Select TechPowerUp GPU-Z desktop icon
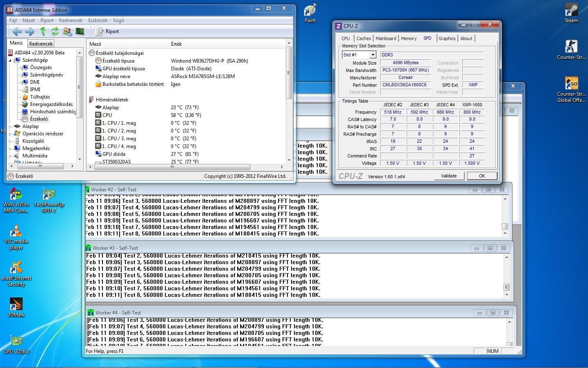Screen dimensions: 588x368 49,201
